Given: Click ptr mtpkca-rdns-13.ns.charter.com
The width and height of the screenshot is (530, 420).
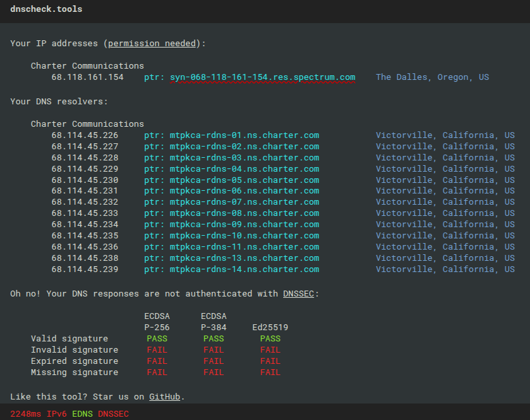Looking at the screenshot, I should click(244, 258).
